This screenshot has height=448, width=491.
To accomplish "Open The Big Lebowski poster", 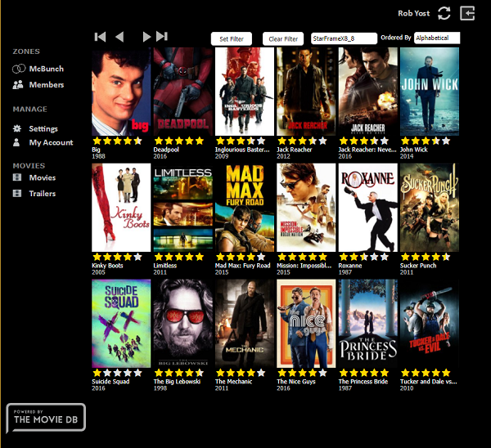I will pos(182,324).
